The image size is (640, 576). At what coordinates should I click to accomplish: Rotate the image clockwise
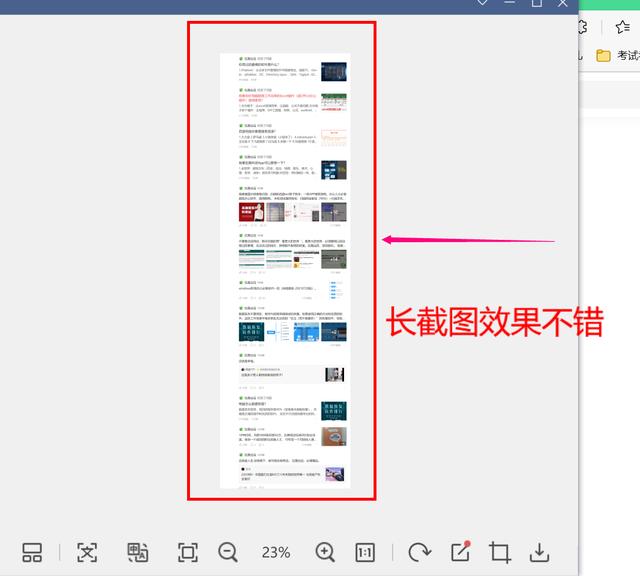pyautogui.click(x=419, y=552)
